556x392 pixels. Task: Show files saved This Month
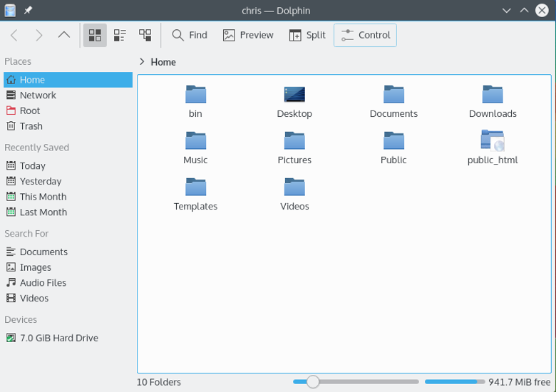pyautogui.click(x=68, y=196)
